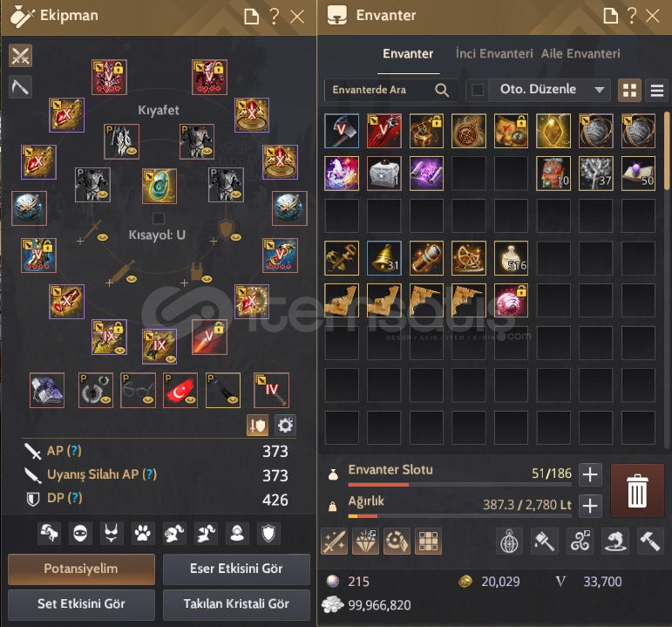Toggle the small checkbox above Kısayol: U
This screenshot has height=627, width=672.
tap(158, 218)
